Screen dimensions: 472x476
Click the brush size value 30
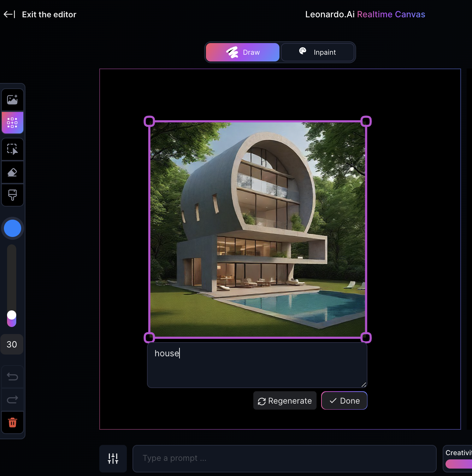point(12,344)
